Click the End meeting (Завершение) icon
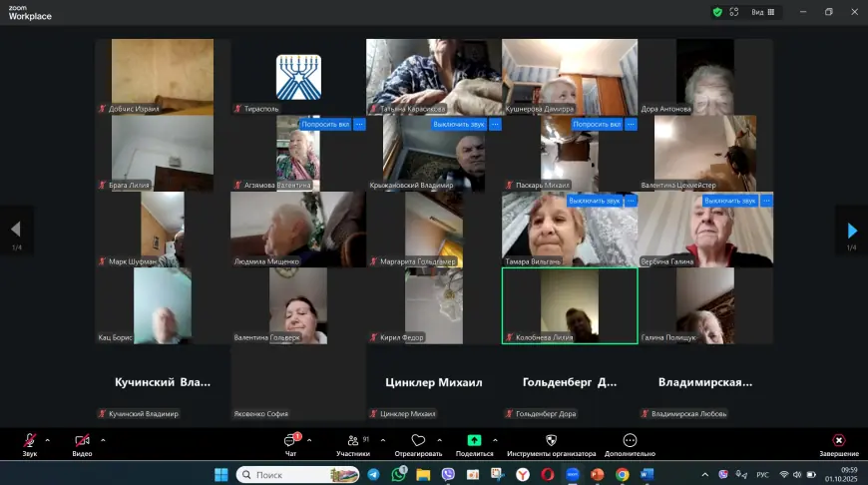The height and width of the screenshot is (485, 868). pyautogui.click(x=838, y=440)
